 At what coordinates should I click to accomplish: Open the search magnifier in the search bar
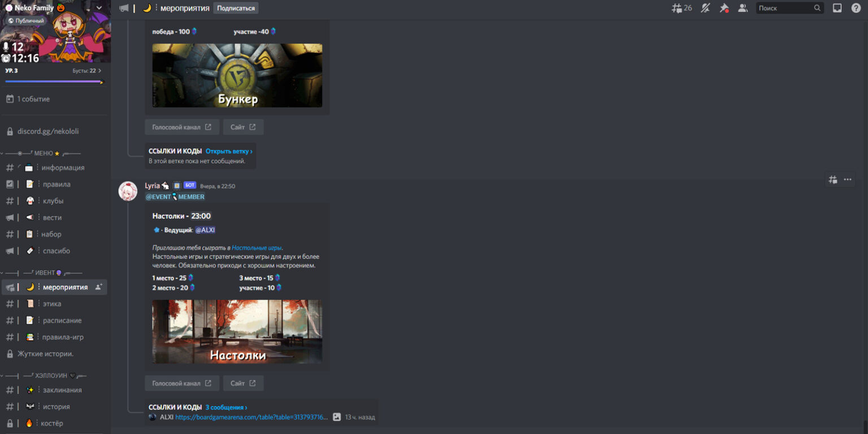coord(817,7)
